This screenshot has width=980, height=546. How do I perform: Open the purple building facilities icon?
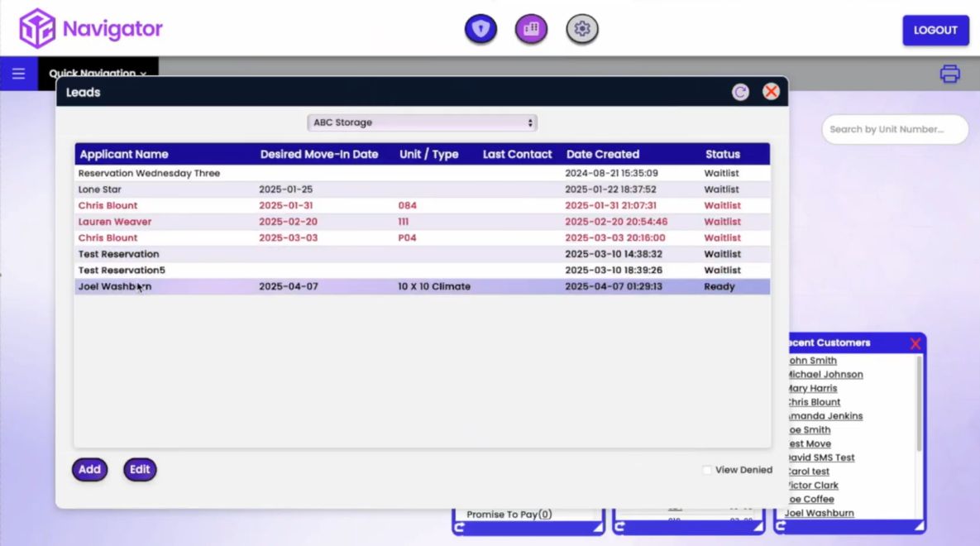(x=531, y=29)
